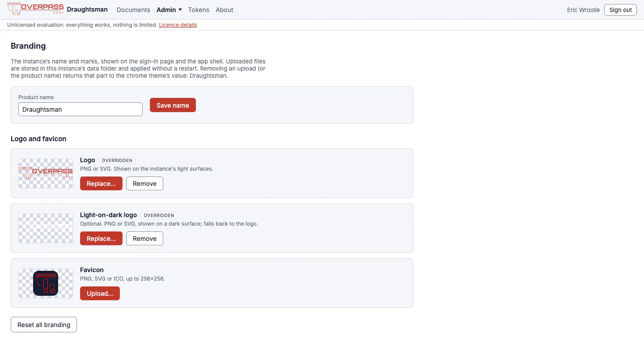Open the About page

pos(225,10)
